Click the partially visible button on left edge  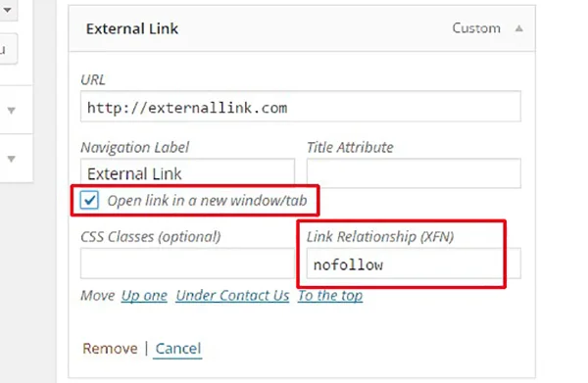pos(8,49)
